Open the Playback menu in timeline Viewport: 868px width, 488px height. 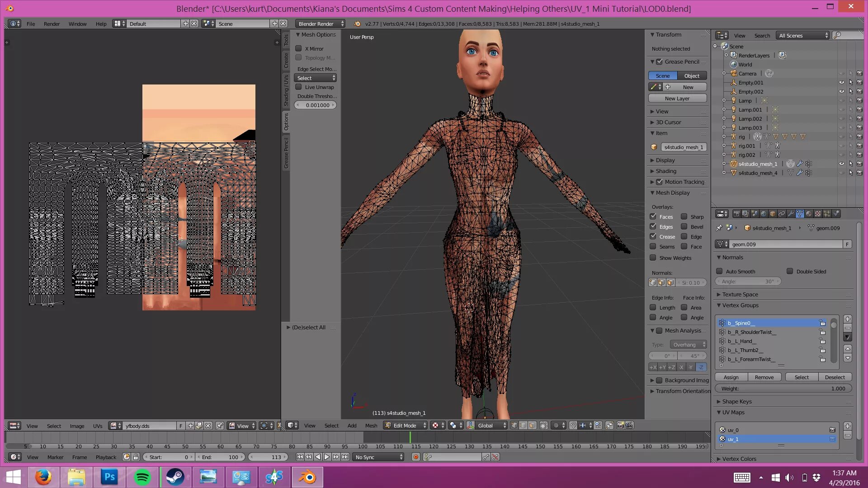106,457
